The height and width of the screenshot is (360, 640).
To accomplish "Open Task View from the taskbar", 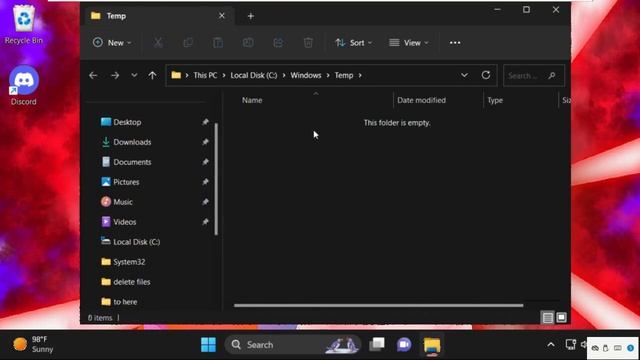I will (x=377, y=344).
